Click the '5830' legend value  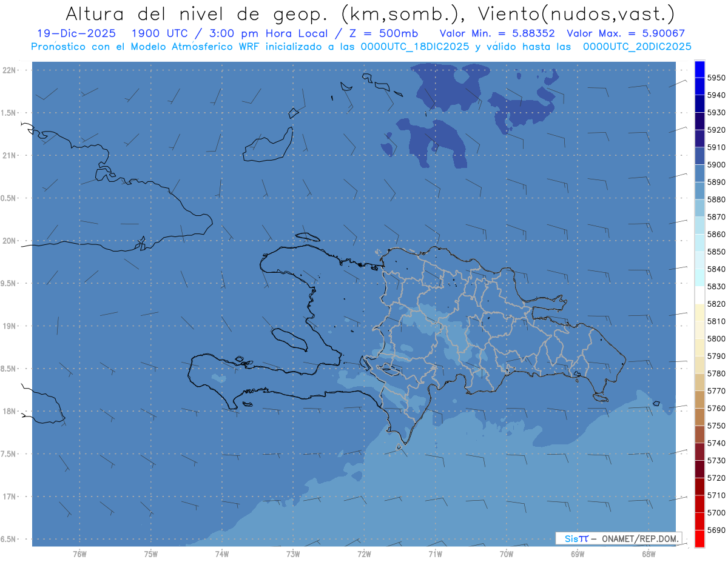tap(716, 286)
